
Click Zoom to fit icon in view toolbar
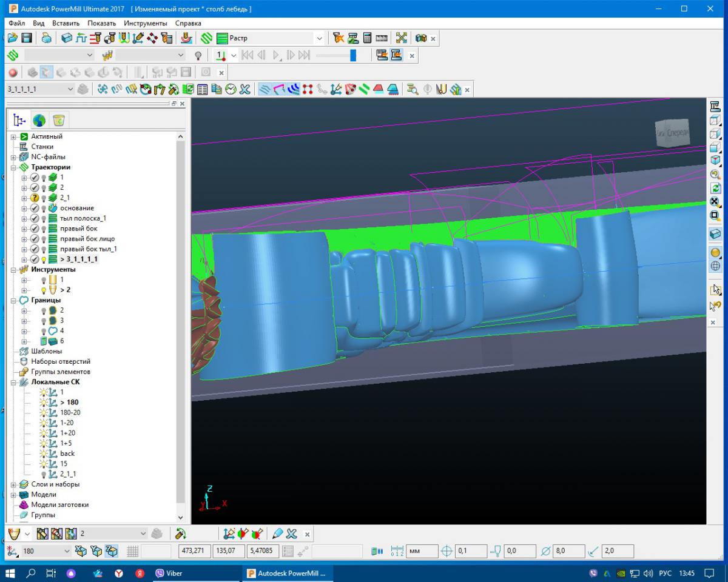pos(715,202)
